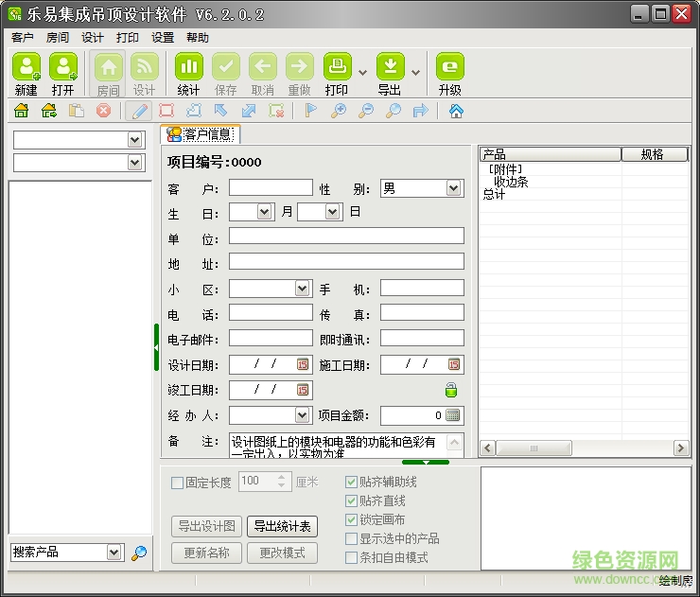Click the 升级 (Upgrade) icon
This screenshot has height=597, width=700.
tap(449, 66)
